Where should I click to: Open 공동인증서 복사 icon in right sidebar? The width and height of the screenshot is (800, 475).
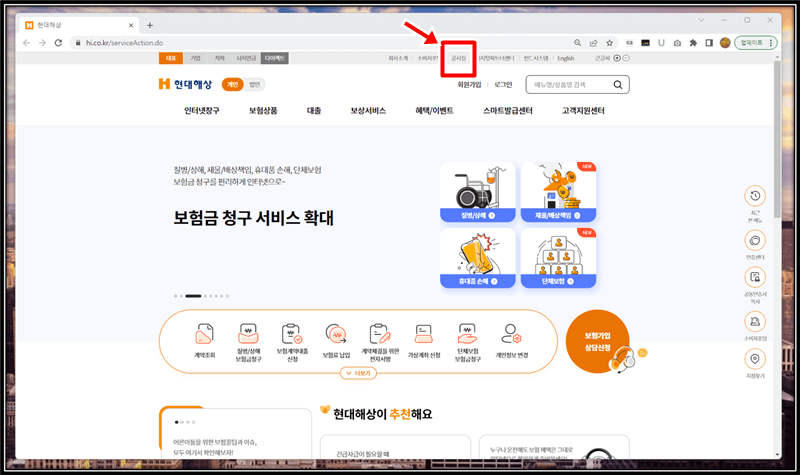tap(755, 277)
